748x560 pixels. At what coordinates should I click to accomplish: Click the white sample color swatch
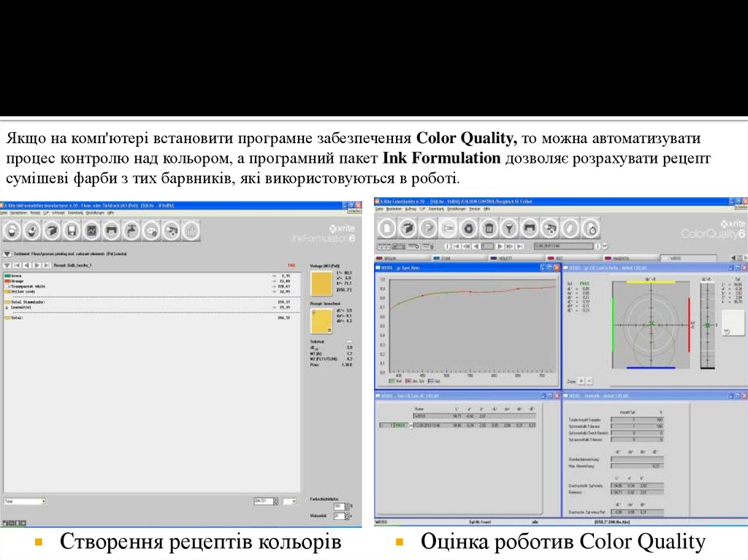point(733,322)
